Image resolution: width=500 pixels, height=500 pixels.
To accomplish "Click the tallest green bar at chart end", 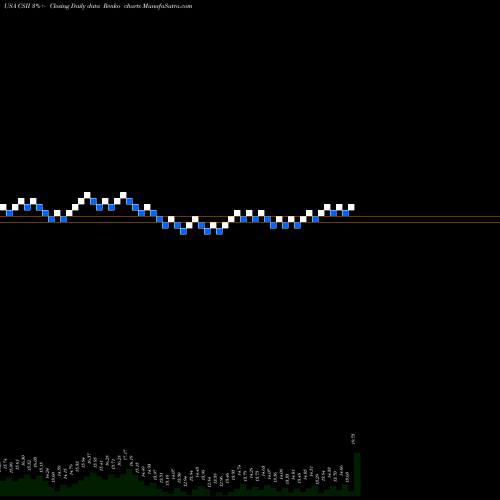I will [x=357, y=474].
